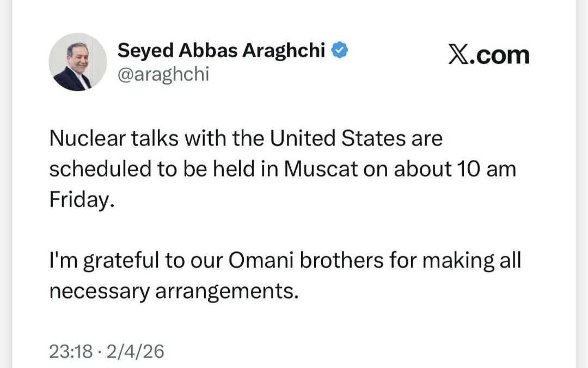The image size is (588, 368).
Task: Click "10 am" in the tweet text
Action: click(x=486, y=169)
